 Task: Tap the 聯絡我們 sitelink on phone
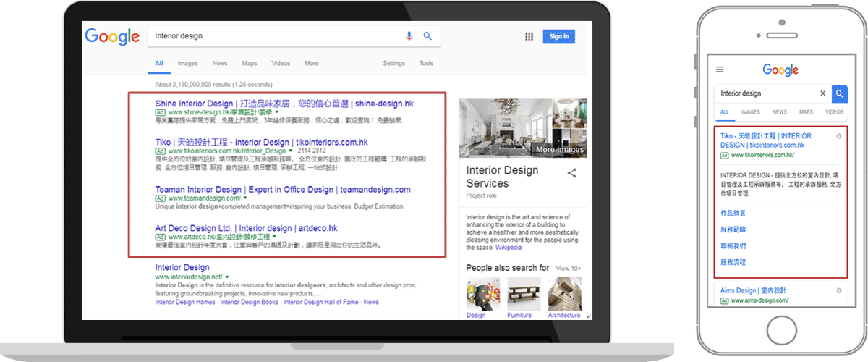[733, 245]
